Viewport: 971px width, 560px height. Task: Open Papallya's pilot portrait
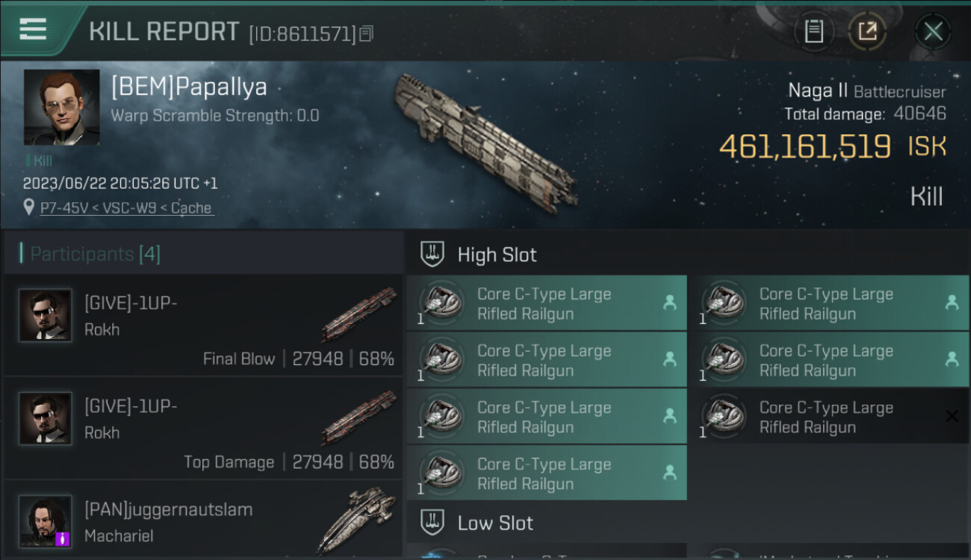click(61, 108)
